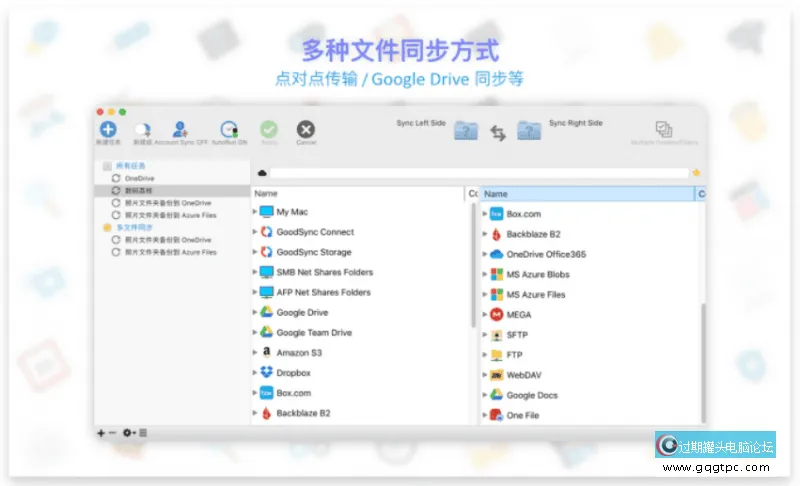
Task: Click the multiple folders checklist icon
Action: (x=663, y=129)
